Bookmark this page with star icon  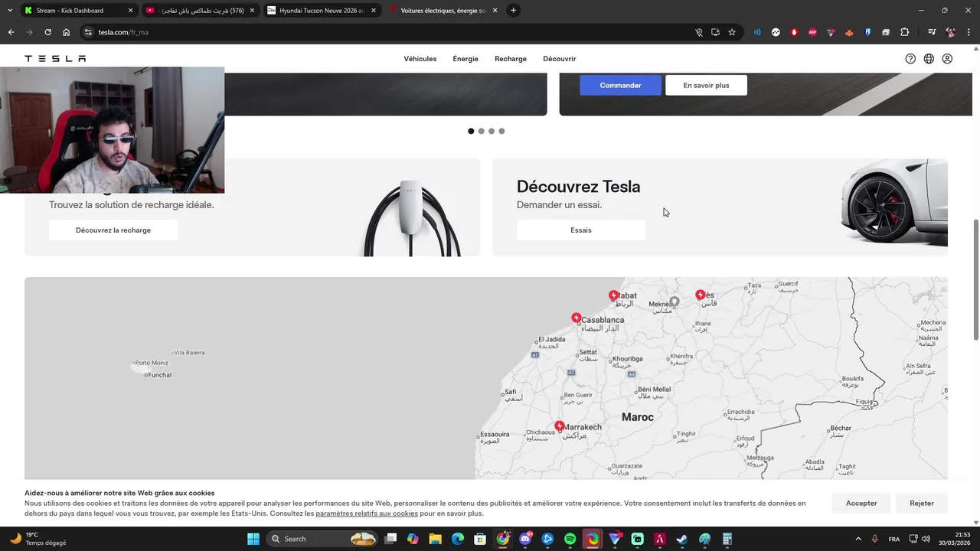(x=732, y=32)
